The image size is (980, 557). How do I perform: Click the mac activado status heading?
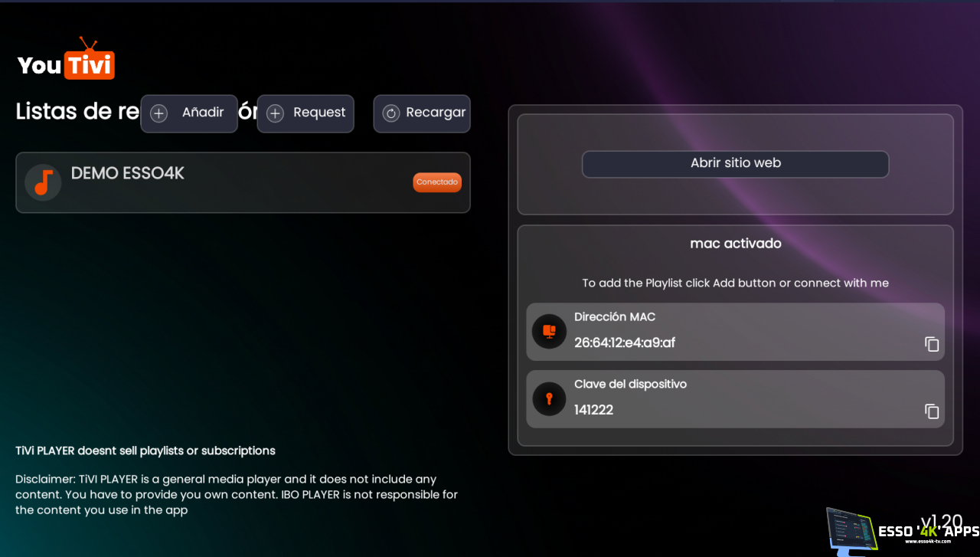click(736, 244)
